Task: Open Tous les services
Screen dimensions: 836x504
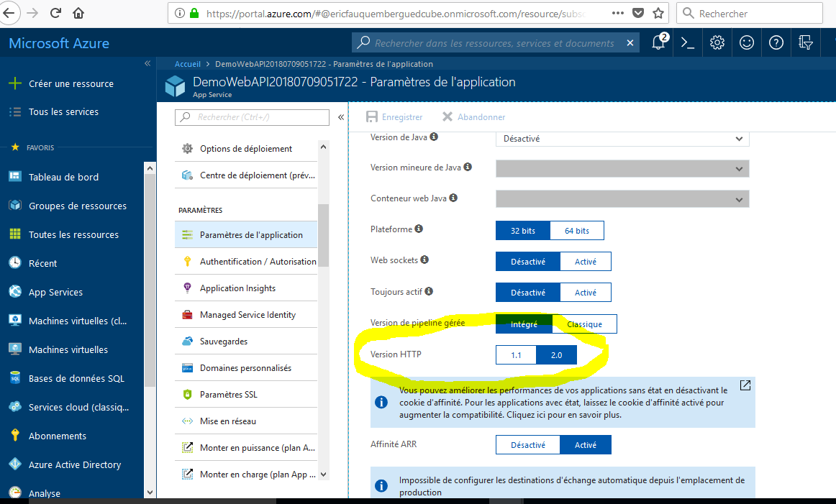Action: (63, 112)
